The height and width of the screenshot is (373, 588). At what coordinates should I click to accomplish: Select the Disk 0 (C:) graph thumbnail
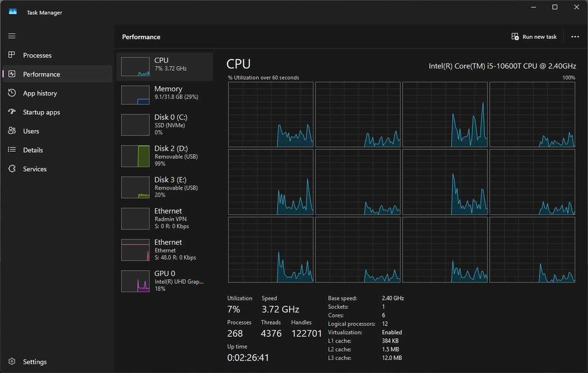[x=135, y=125]
